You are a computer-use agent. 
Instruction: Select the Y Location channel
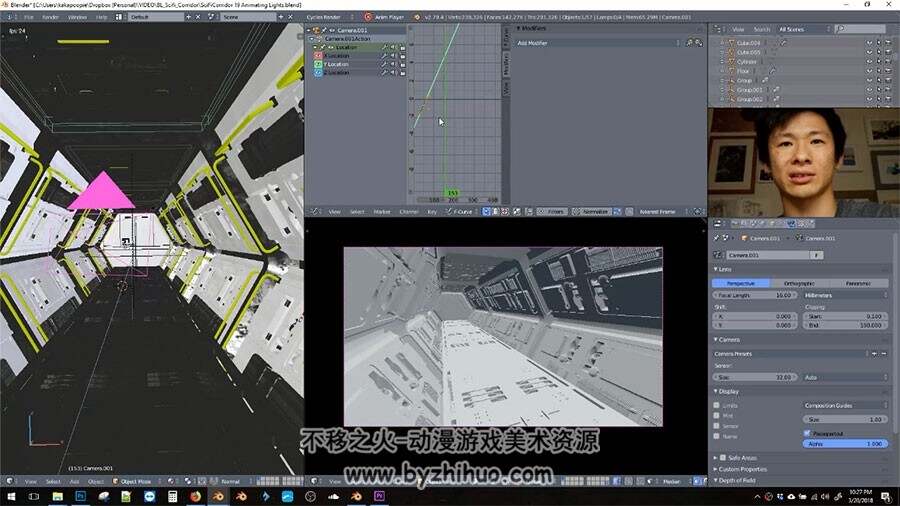(x=338, y=64)
